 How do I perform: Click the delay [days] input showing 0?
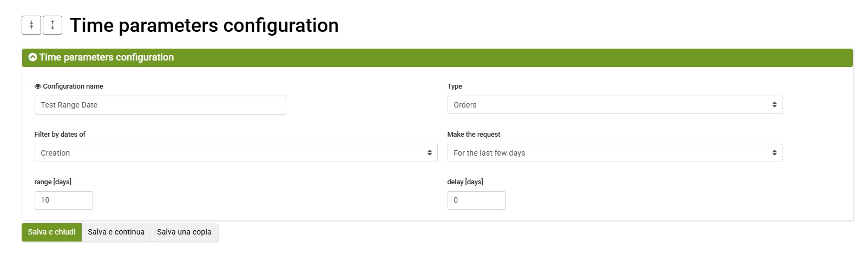pos(477,200)
